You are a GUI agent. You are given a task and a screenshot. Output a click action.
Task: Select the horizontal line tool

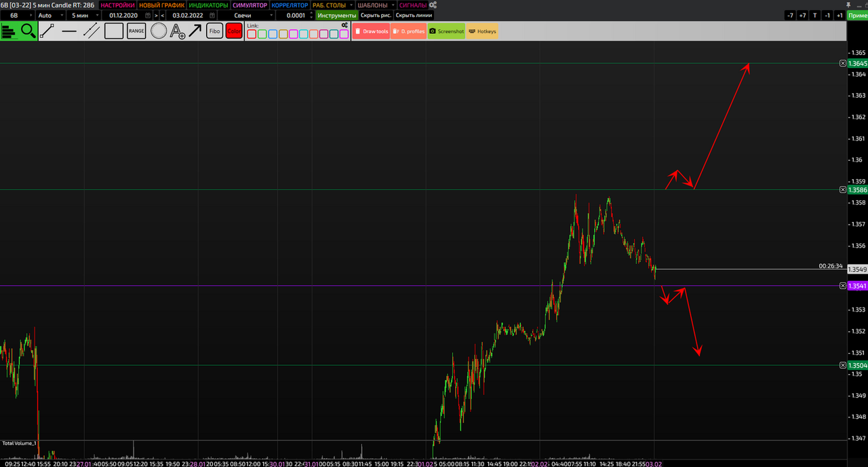tap(69, 31)
